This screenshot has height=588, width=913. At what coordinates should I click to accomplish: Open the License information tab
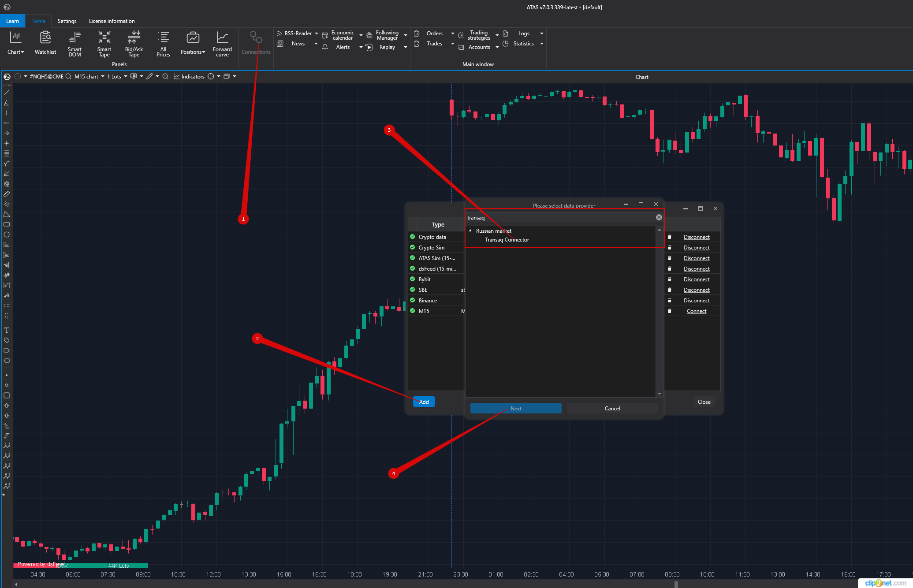pyautogui.click(x=112, y=21)
